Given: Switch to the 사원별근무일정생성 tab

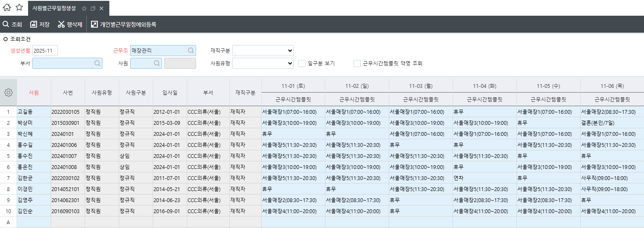Looking at the screenshot, I should click(54, 8).
